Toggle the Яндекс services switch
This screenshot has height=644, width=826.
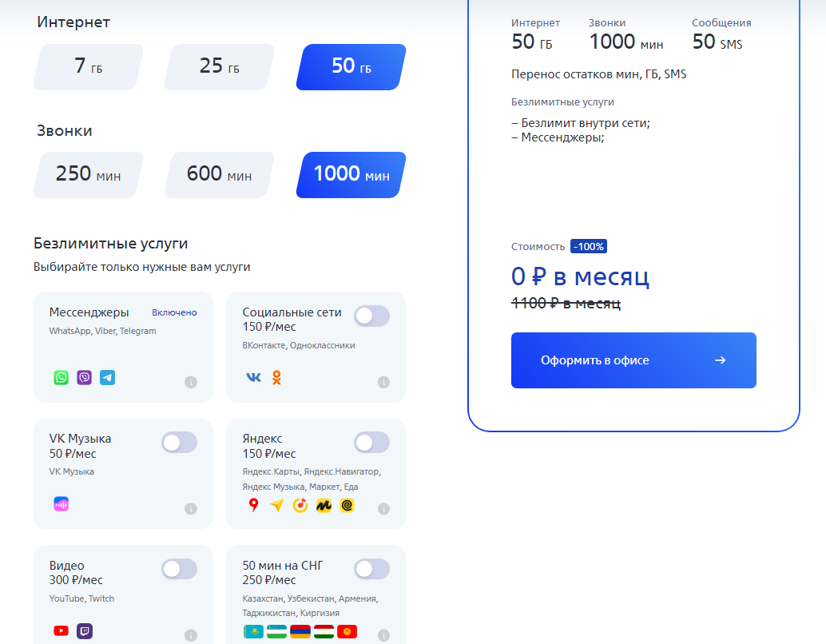[x=371, y=443]
